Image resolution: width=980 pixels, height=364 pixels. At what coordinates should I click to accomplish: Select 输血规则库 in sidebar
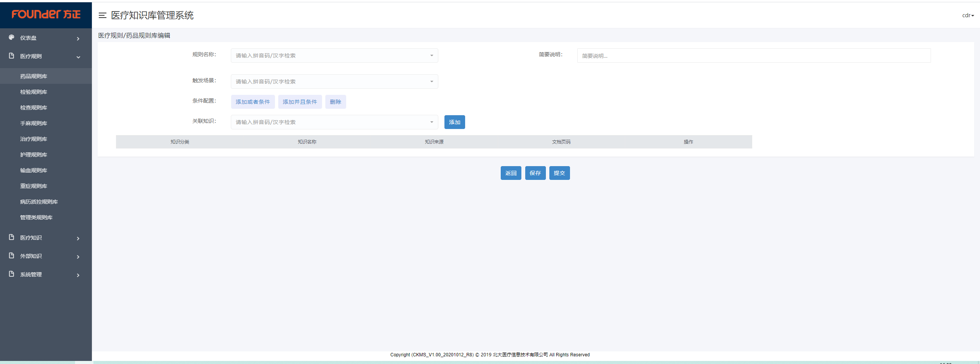point(46,170)
